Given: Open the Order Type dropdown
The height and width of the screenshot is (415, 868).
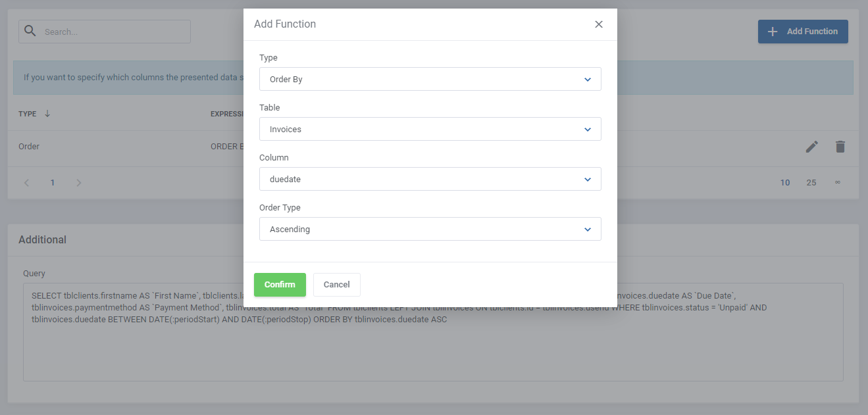Looking at the screenshot, I should point(430,229).
